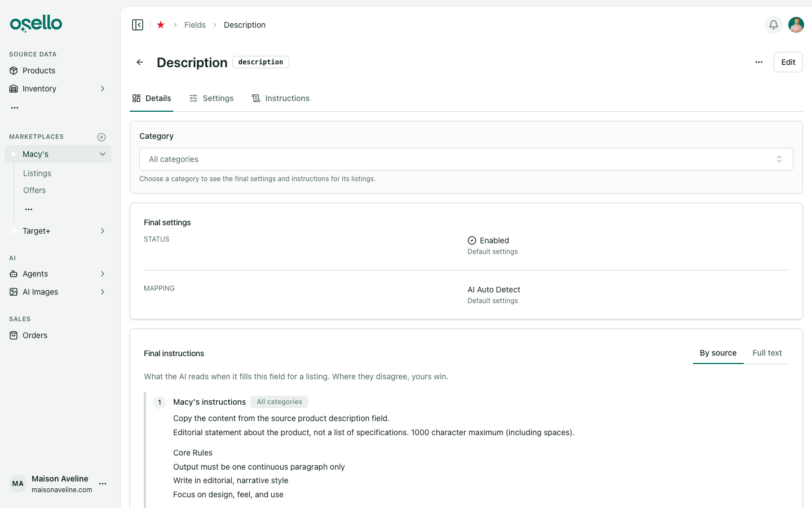The height and width of the screenshot is (508, 812).
Task: Click the Agents robot icon
Action: pos(14,274)
